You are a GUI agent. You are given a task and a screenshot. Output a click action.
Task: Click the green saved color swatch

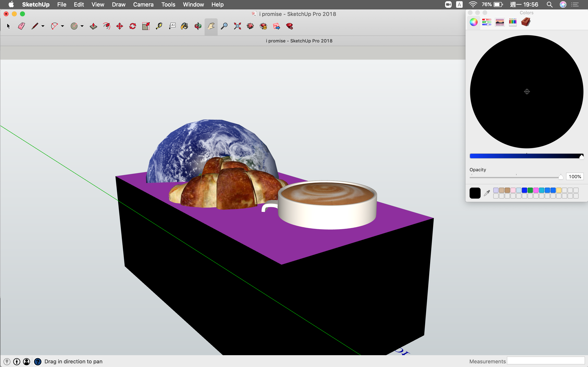[x=530, y=190]
